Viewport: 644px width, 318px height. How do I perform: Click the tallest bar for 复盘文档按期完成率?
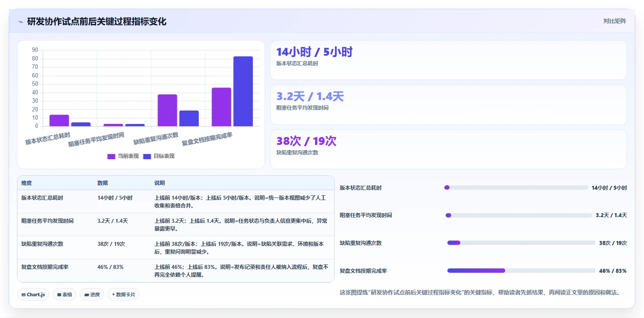[x=243, y=91]
